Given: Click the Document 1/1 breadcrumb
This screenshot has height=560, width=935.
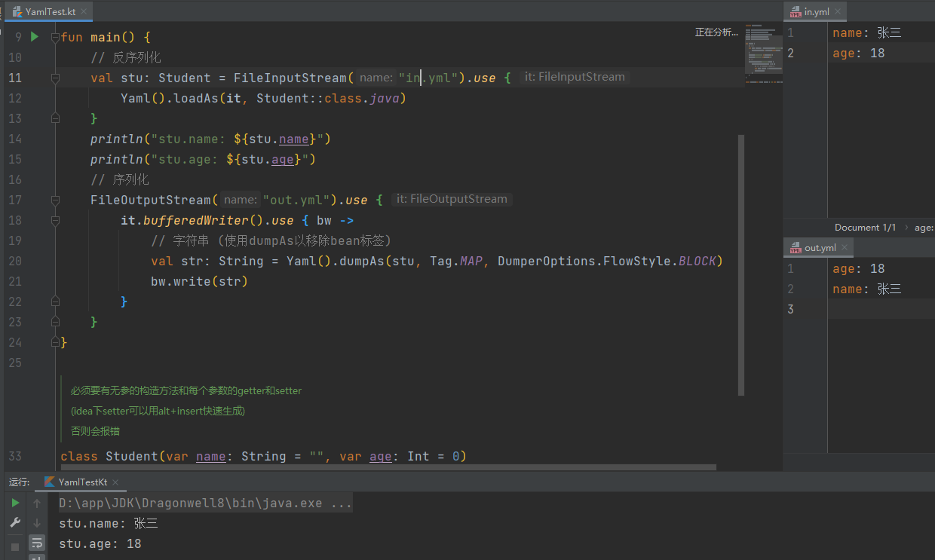Looking at the screenshot, I should click(x=865, y=227).
